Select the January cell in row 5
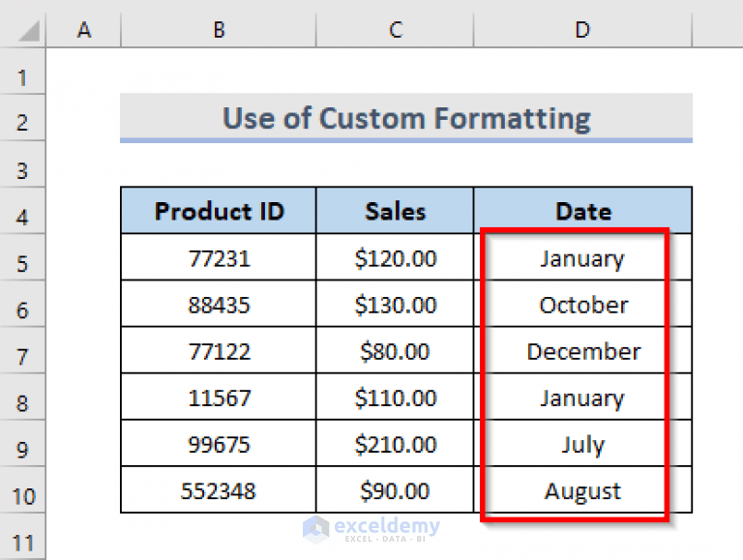Screen dimensions: 743x560 tap(582, 256)
